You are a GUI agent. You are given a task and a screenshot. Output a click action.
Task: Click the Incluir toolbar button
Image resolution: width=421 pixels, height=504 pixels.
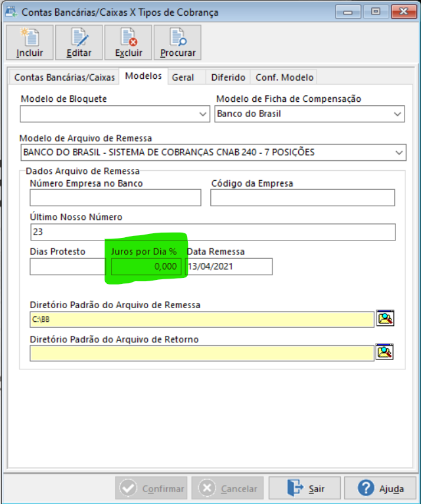(x=30, y=43)
